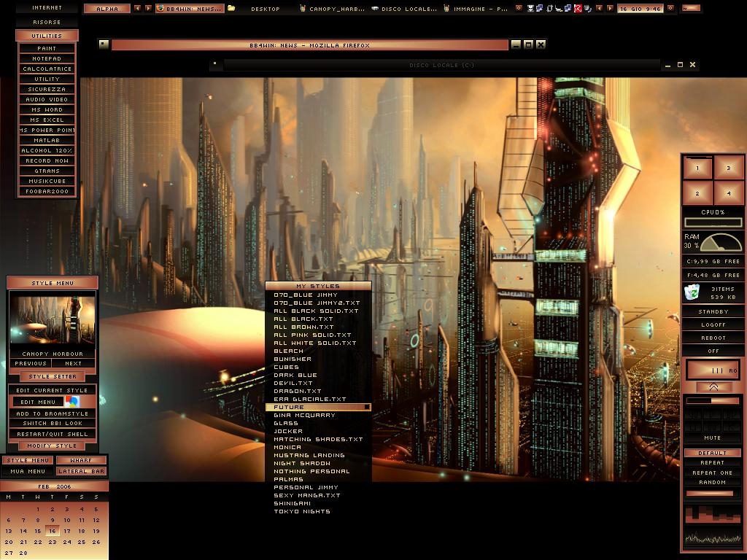This screenshot has width=747, height=560.
Task: Open Matlab from the Utilities menu
Action: point(47,140)
